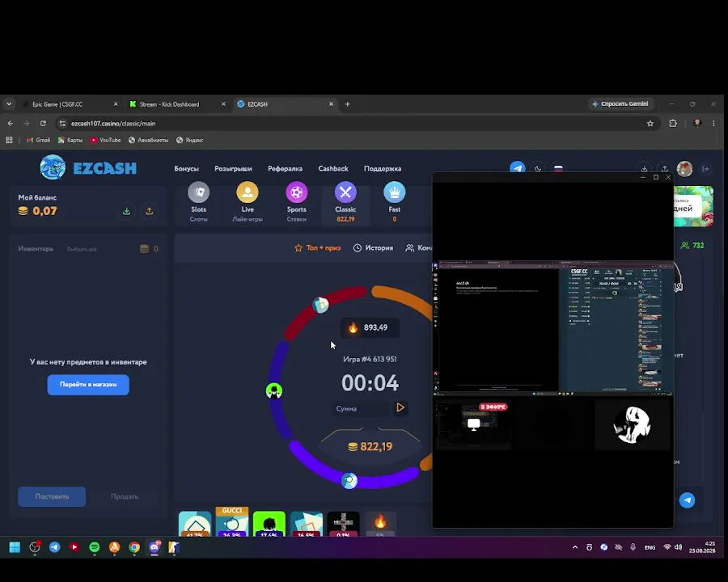
Task: Open the Яндекс bookmark
Action: [190, 140]
